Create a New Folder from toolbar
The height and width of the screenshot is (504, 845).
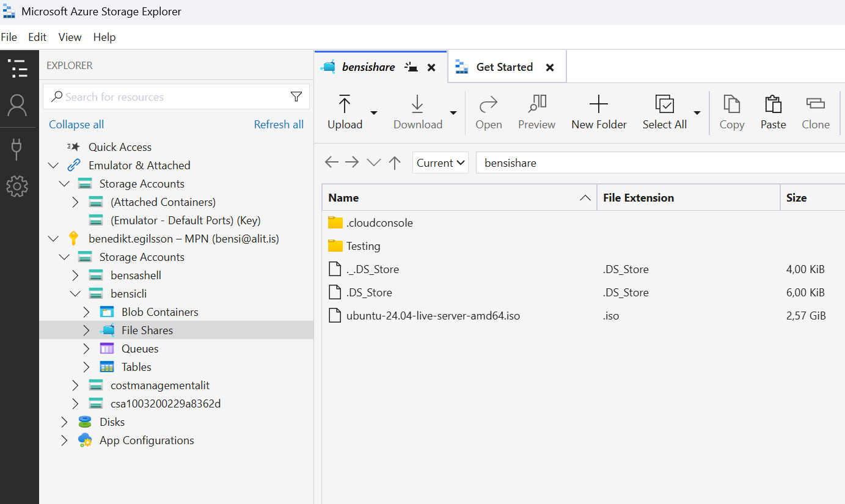599,112
